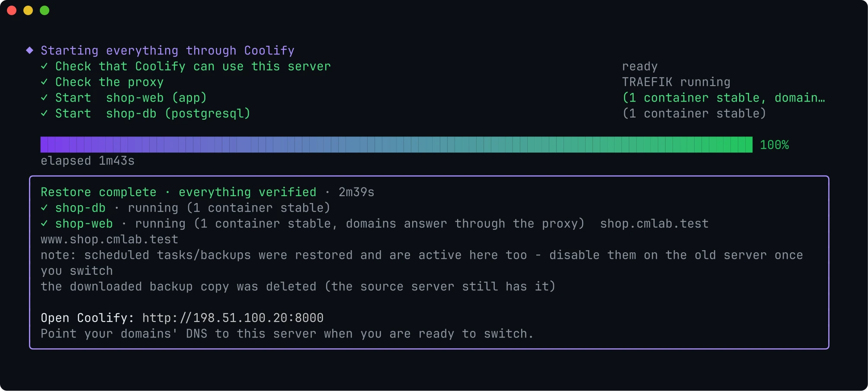Click the ready status text

point(640,67)
